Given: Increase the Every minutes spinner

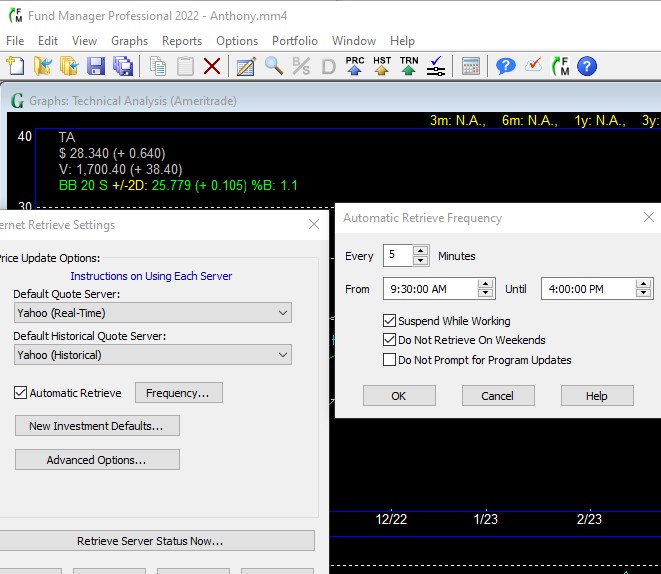Looking at the screenshot, I should click(420, 250).
